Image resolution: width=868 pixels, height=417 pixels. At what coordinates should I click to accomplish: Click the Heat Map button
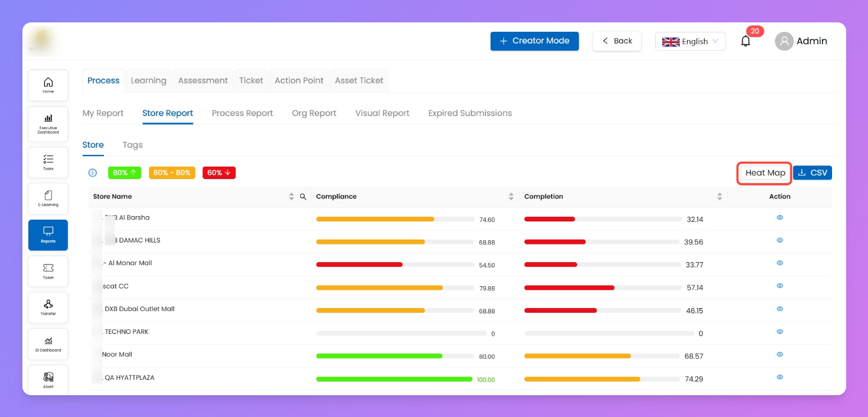click(x=765, y=173)
